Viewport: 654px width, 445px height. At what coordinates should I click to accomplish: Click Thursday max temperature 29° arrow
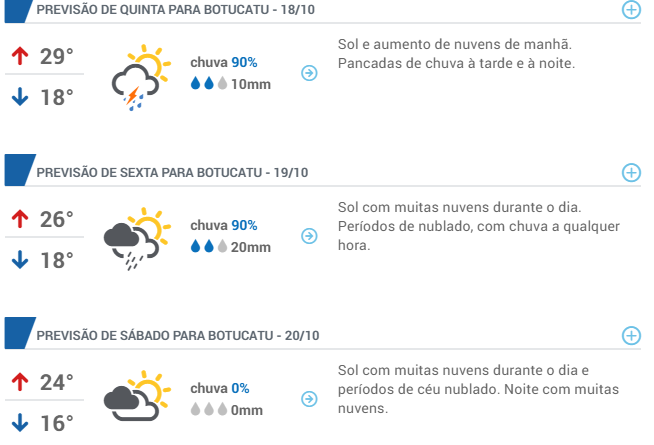click(x=20, y=56)
